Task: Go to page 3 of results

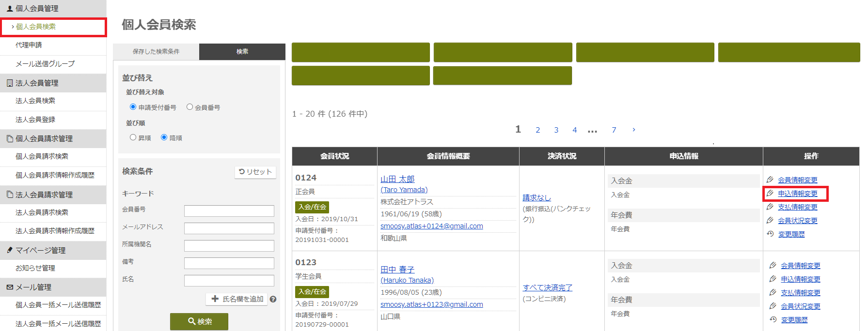Action: pyautogui.click(x=556, y=130)
